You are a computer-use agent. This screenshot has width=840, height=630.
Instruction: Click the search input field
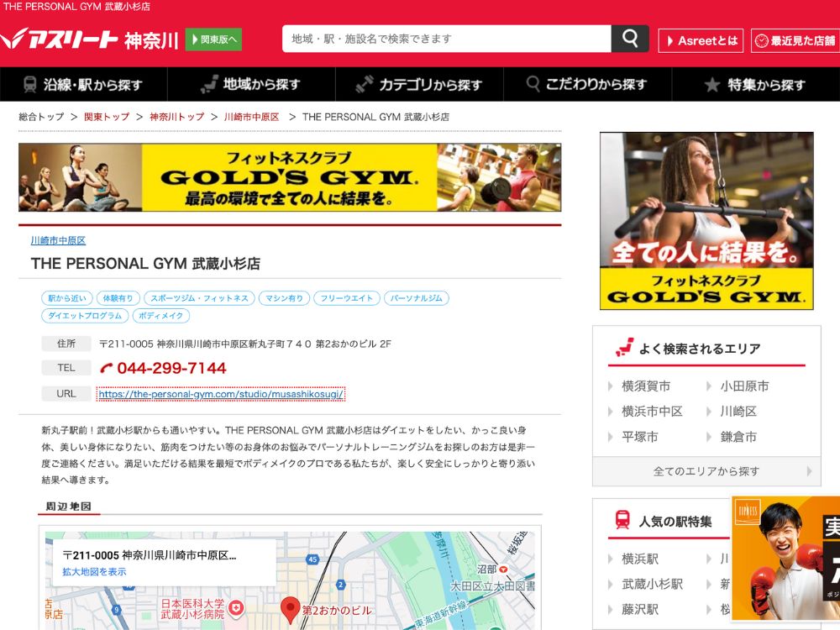point(447,39)
